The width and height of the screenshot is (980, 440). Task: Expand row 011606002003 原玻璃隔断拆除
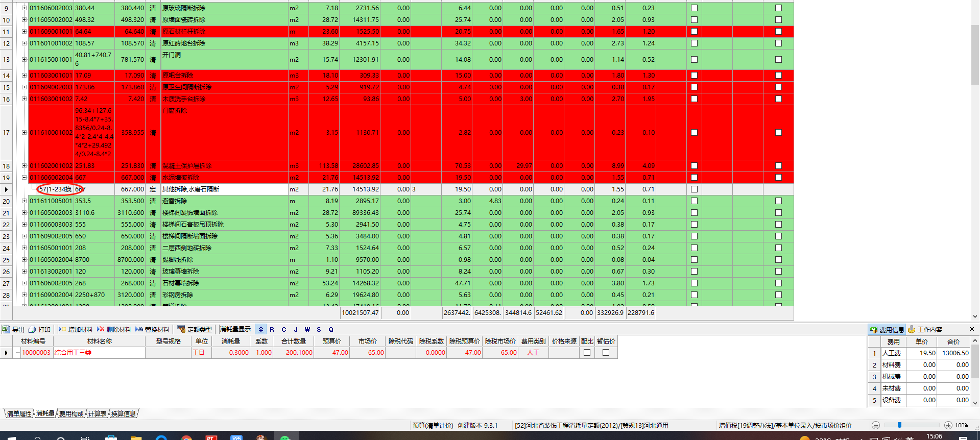tap(24, 8)
